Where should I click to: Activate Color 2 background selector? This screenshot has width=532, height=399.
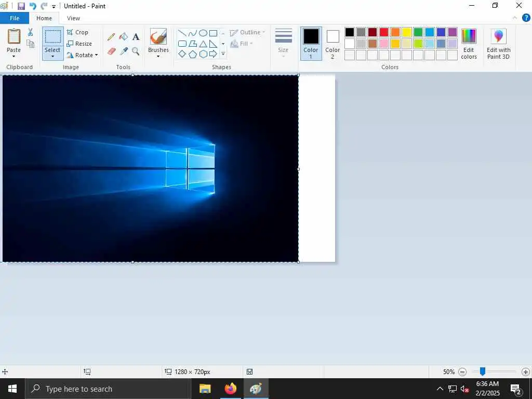pyautogui.click(x=332, y=44)
